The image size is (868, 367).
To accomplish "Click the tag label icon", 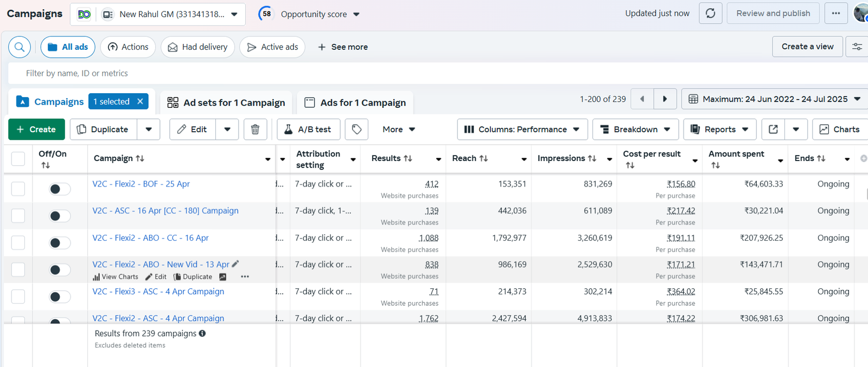I will click(356, 130).
